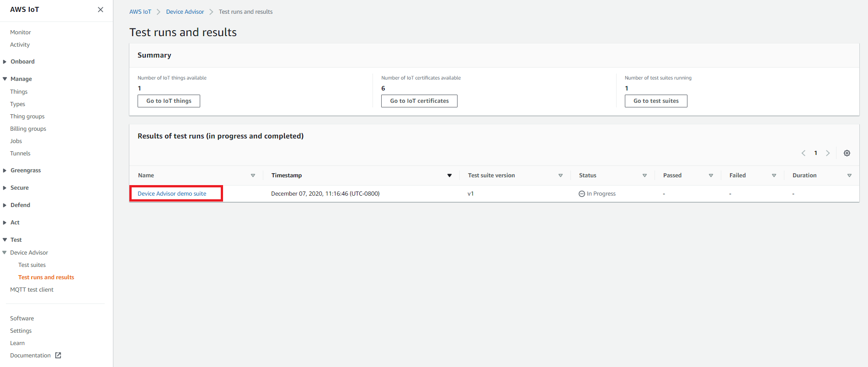This screenshot has width=868, height=367.
Task: Sort by Timestamp column arrow
Action: [x=449, y=176]
